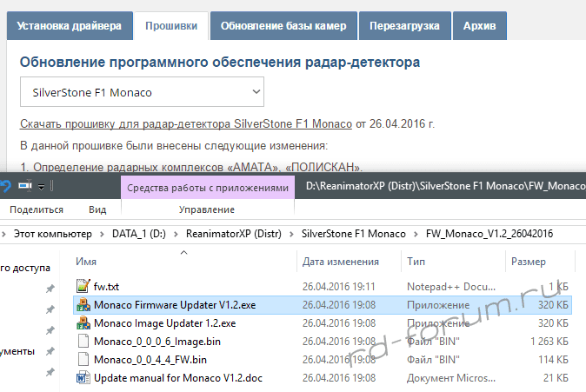Image resolution: width=586 pixels, height=392 pixels.
Task: Expand the SilverStone F1 Monaco device dropdown
Action: 142,92
